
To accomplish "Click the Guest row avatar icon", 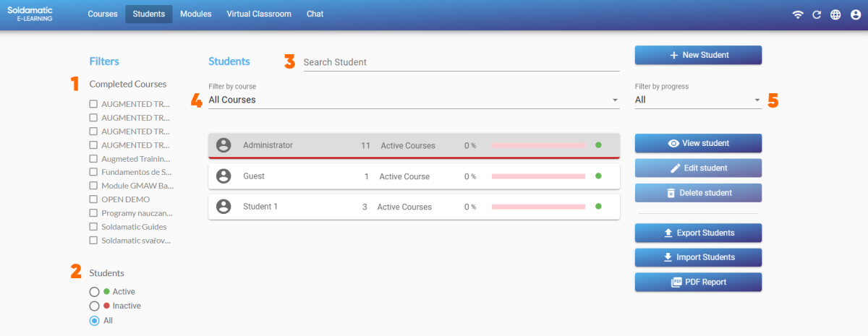I will pos(224,176).
